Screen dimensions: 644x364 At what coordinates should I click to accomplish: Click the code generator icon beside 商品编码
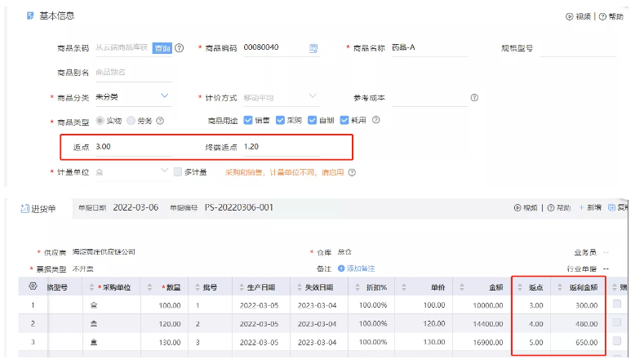[313, 48]
